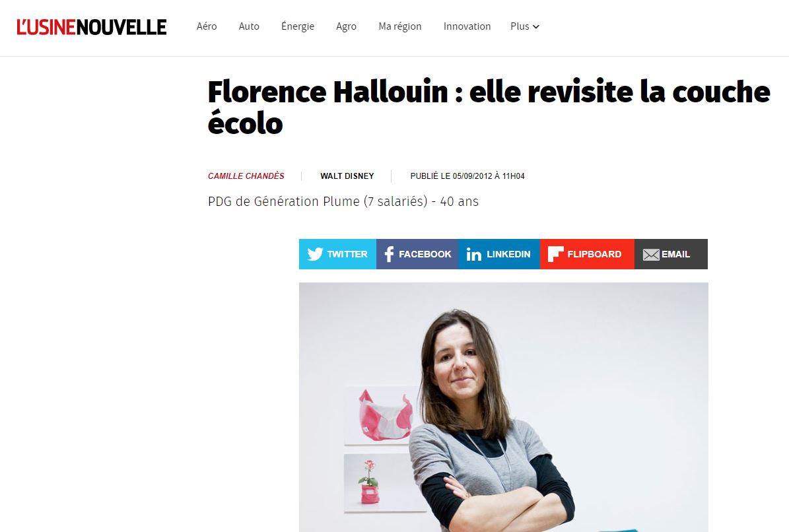
Task: Open the Aéro section
Action: click(x=207, y=26)
